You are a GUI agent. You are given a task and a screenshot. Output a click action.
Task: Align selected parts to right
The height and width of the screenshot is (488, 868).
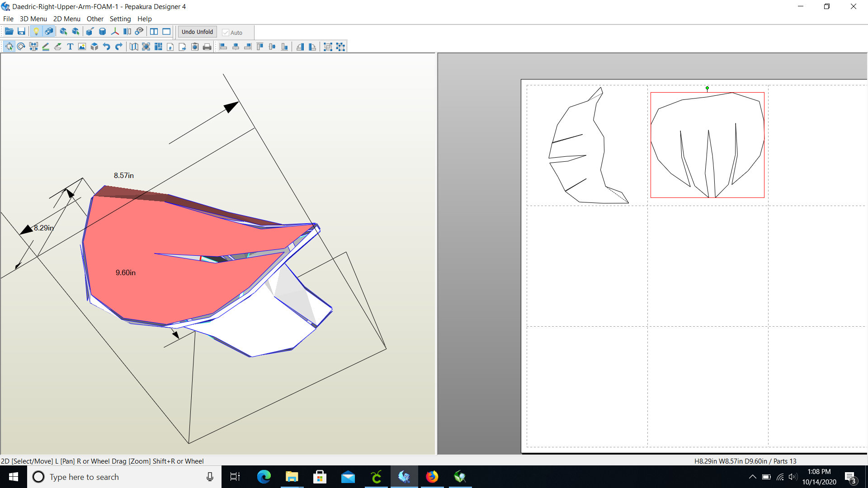coord(248,47)
